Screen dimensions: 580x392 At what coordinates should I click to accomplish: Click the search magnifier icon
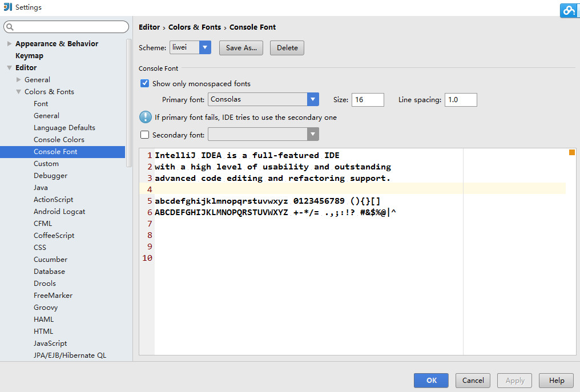click(x=10, y=27)
